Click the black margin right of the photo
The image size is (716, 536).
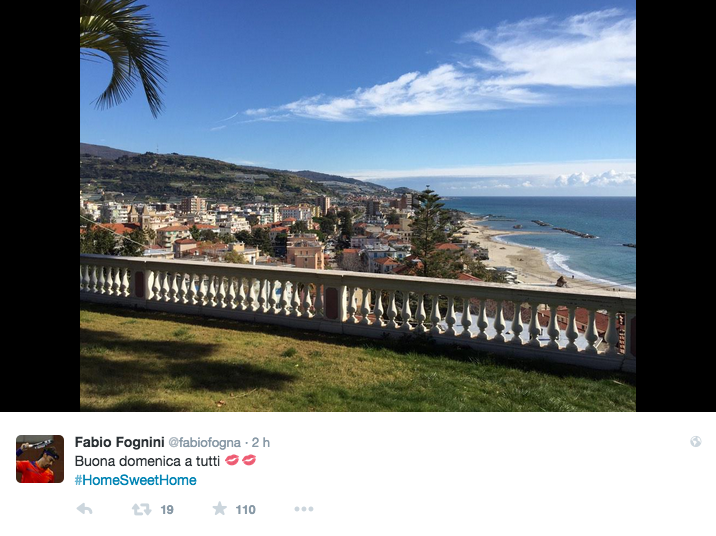(x=676, y=205)
